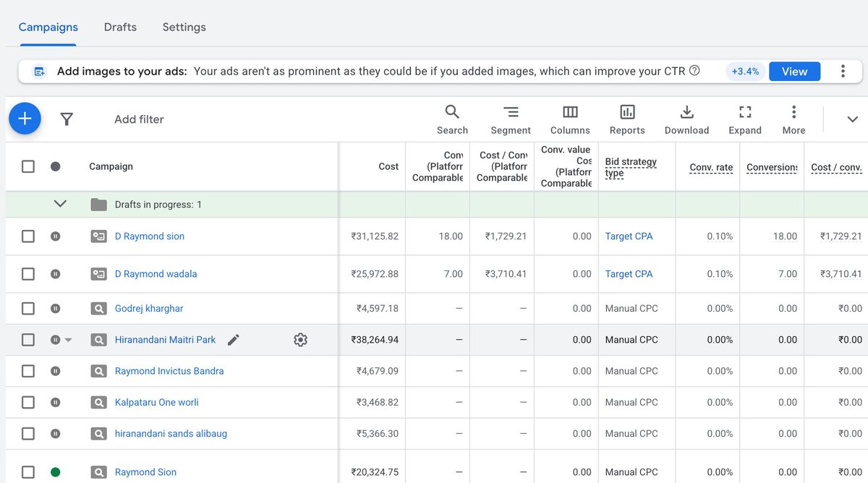Open status dropdown arrow for Hiranandani Maitri Park
Screen dimensions: 868x483
(x=69, y=340)
